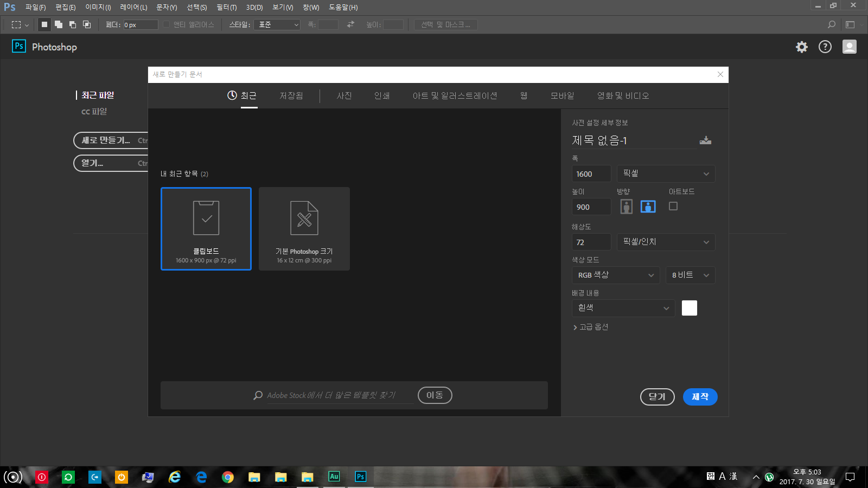Open the 도움말(H) menu
868x488 pixels.
click(343, 7)
